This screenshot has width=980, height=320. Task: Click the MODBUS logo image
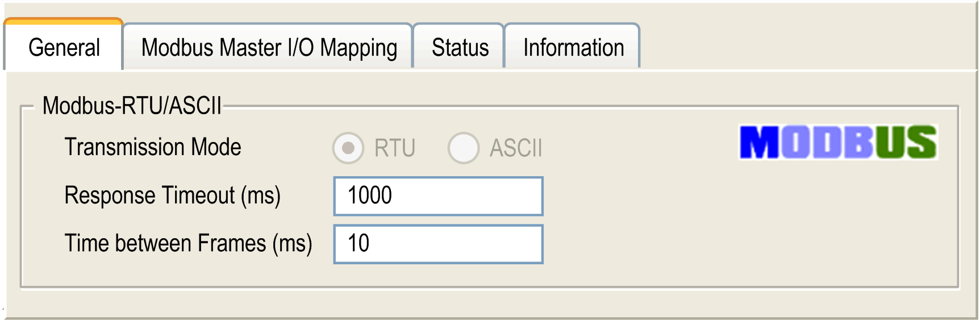(x=838, y=142)
